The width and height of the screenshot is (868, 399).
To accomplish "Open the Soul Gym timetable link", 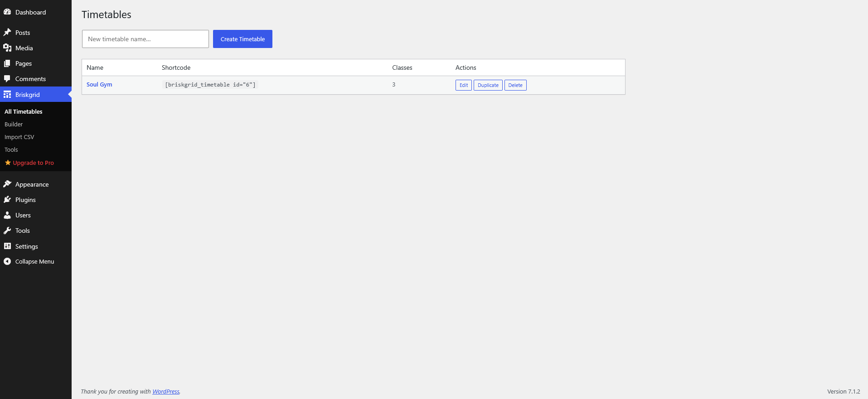I will pos(99,85).
